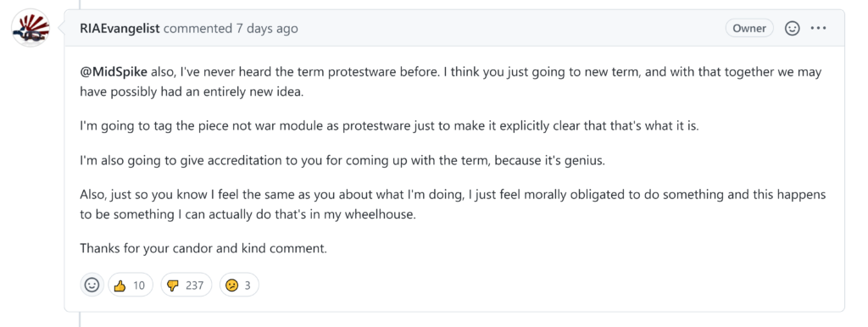Click the Owner badge label

tap(749, 28)
